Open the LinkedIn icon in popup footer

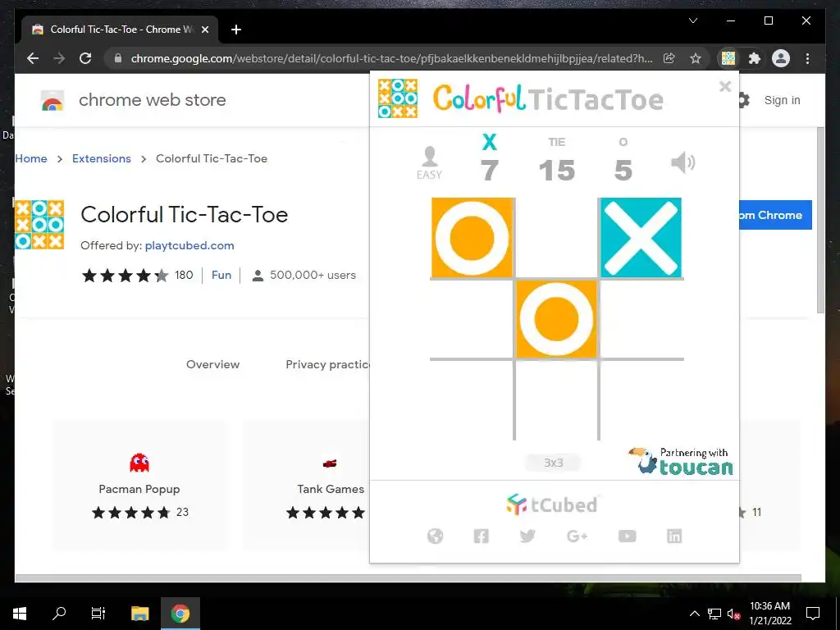click(674, 536)
